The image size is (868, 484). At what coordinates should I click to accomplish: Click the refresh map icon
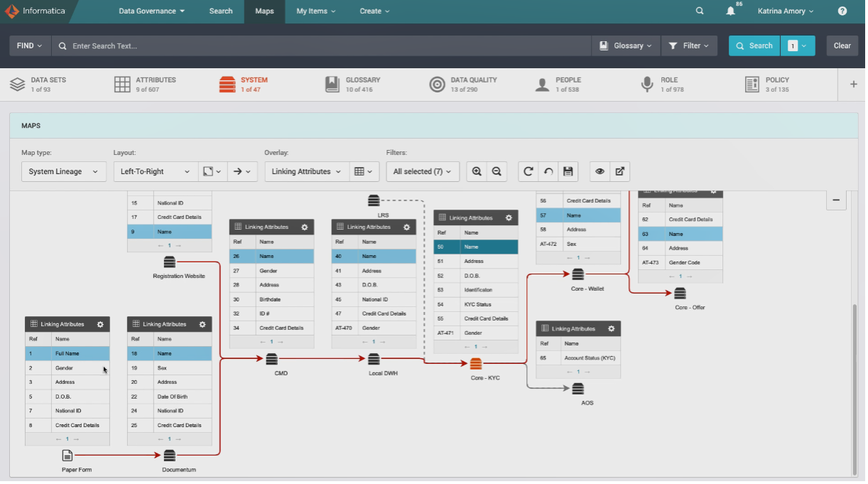click(528, 171)
